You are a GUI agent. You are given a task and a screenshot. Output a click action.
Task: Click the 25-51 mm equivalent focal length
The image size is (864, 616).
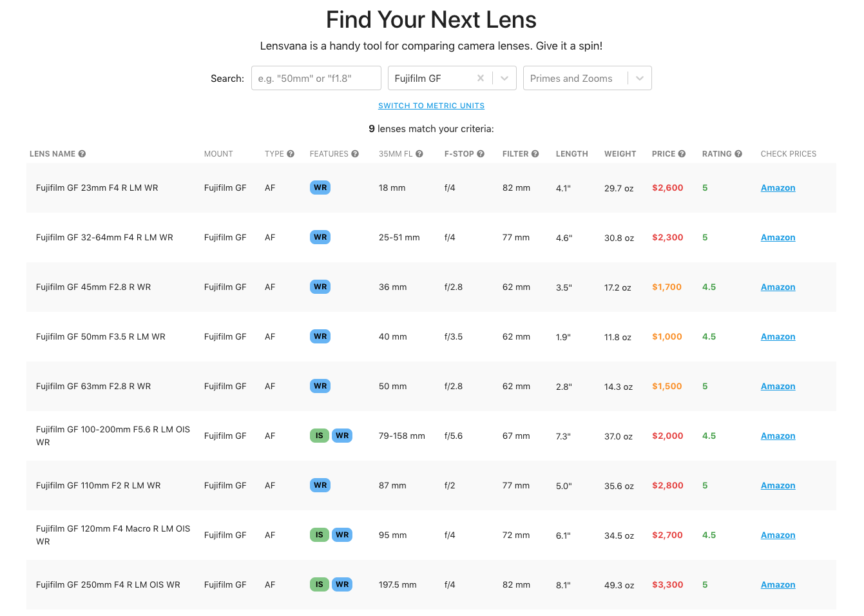point(399,237)
